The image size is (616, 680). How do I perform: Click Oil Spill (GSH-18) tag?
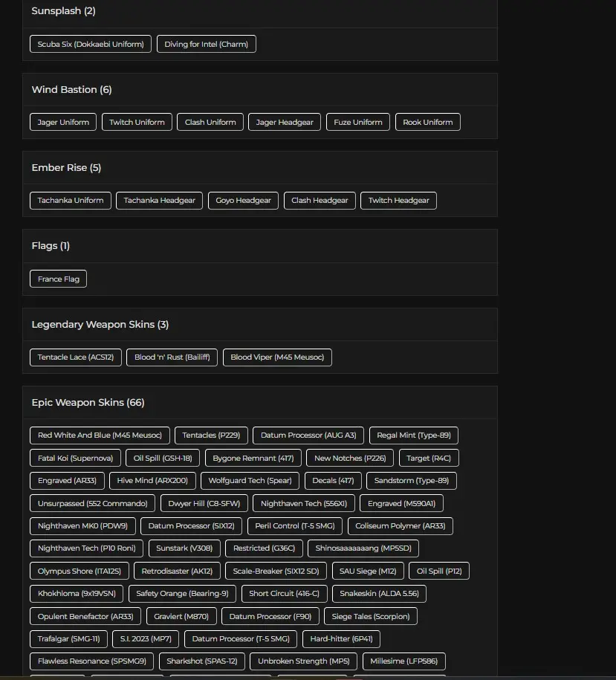(163, 458)
